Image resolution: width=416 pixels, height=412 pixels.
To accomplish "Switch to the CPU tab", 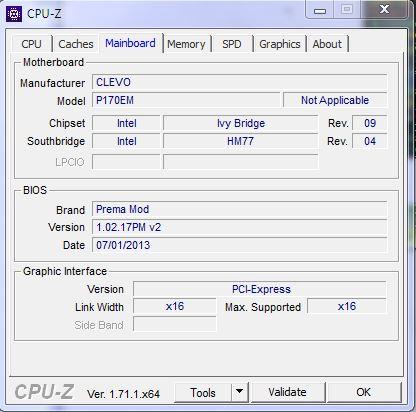I will coord(31,44).
